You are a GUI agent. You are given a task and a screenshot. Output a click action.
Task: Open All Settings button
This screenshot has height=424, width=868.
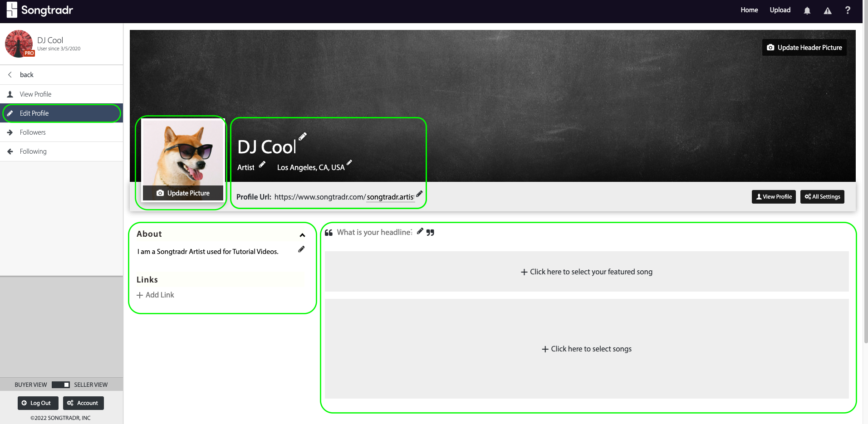coord(822,197)
